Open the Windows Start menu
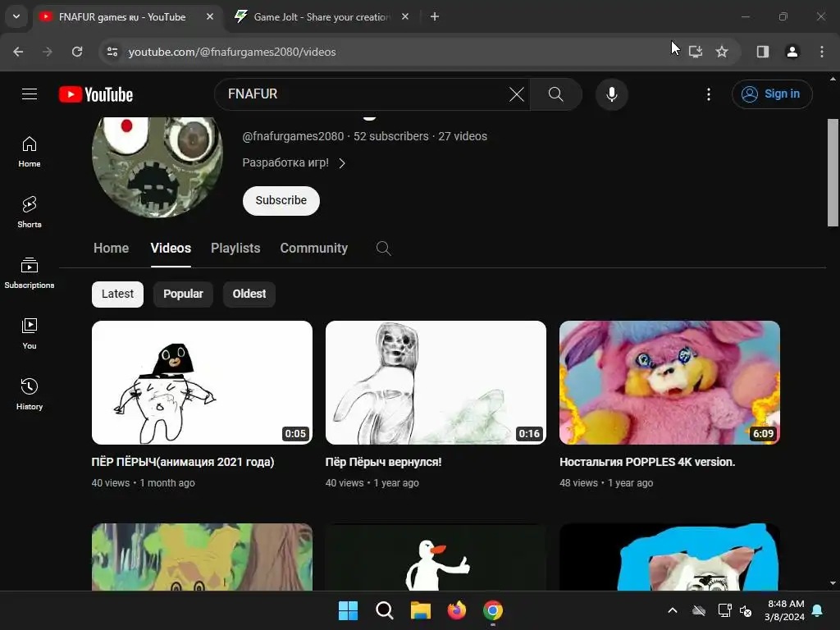 tap(348, 610)
